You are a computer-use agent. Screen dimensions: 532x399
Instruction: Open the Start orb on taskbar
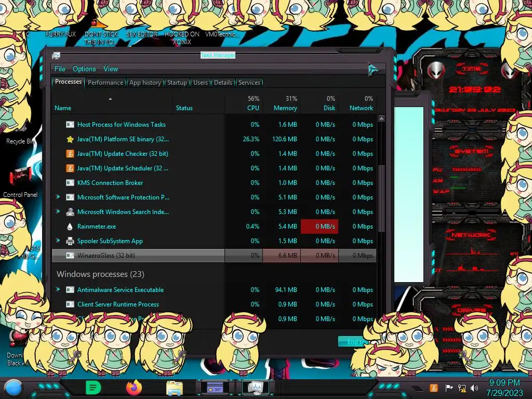tap(14, 388)
